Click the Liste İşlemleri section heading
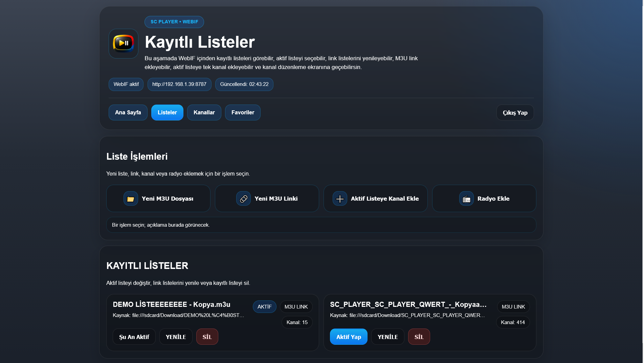The width and height of the screenshot is (644, 363). (x=137, y=156)
